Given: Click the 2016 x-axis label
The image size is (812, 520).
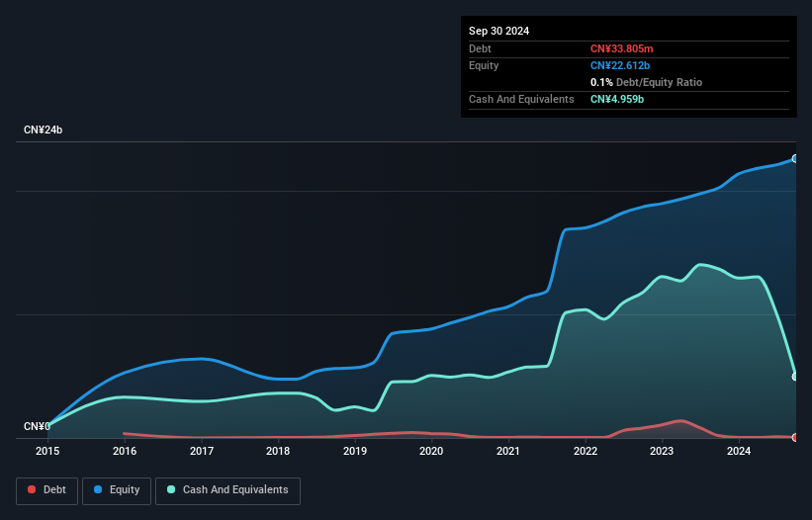Looking at the screenshot, I should click(125, 451).
